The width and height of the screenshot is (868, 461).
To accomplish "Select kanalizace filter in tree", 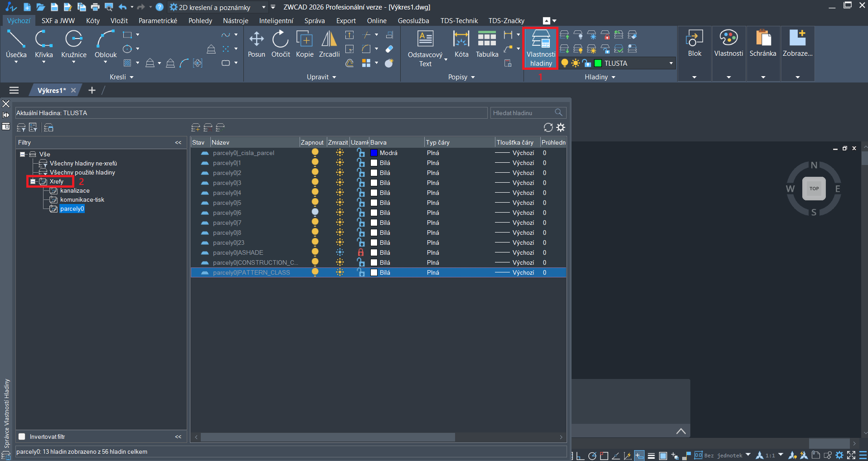I will 75,191.
